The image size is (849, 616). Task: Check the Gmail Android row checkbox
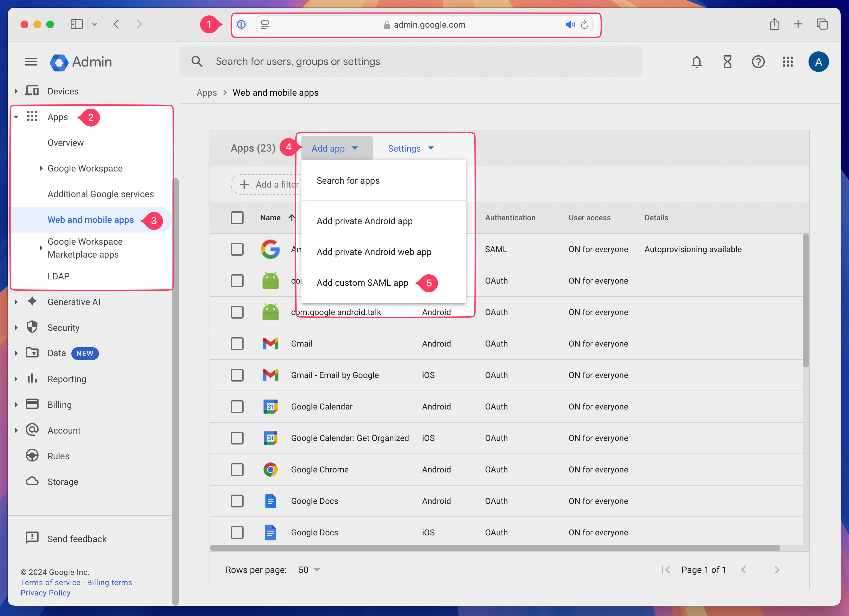237,344
